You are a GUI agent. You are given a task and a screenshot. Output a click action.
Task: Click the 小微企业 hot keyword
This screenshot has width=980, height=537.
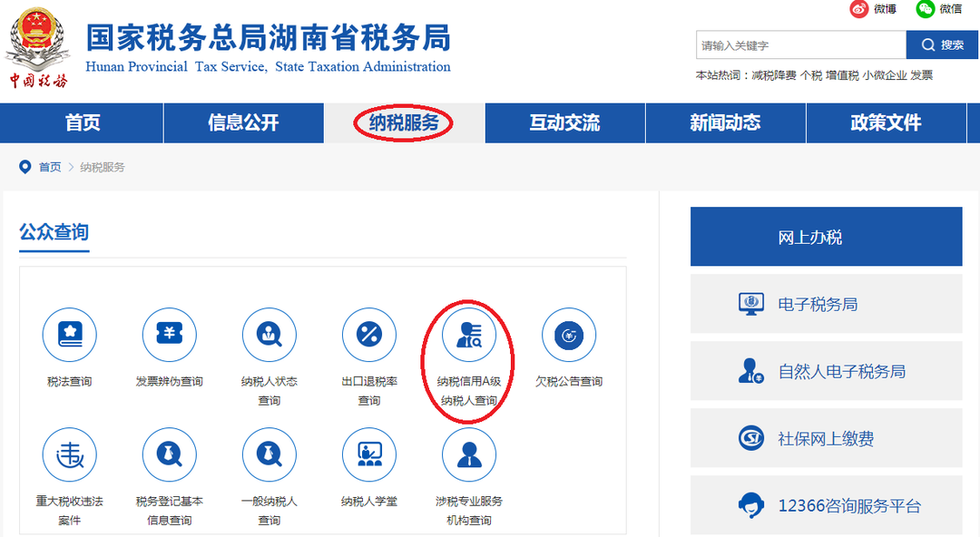click(885, 75)
